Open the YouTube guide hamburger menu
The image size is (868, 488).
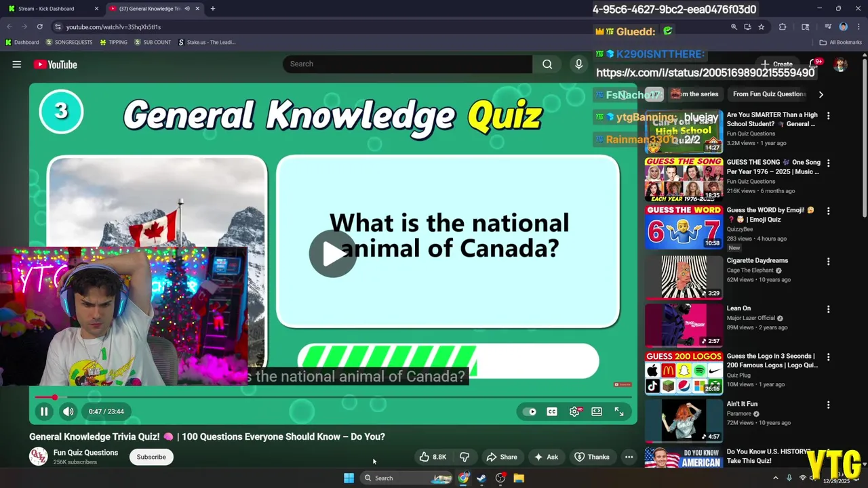point(17,64)
